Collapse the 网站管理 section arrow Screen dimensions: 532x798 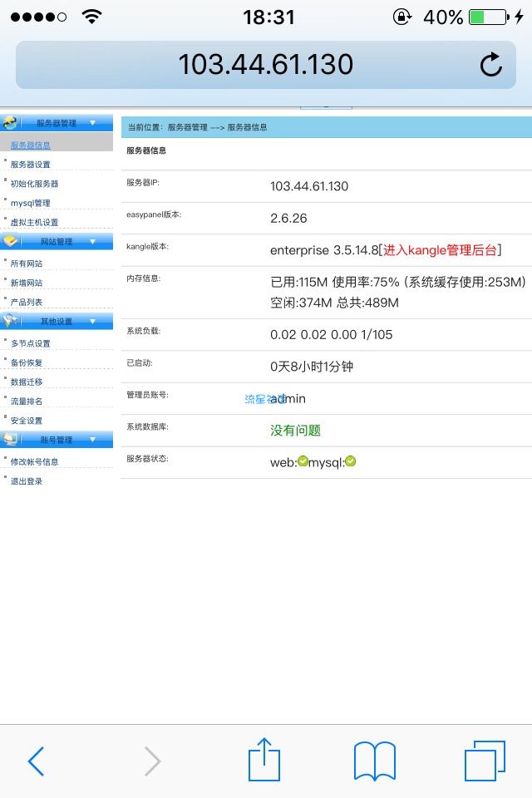coord(92,241)
